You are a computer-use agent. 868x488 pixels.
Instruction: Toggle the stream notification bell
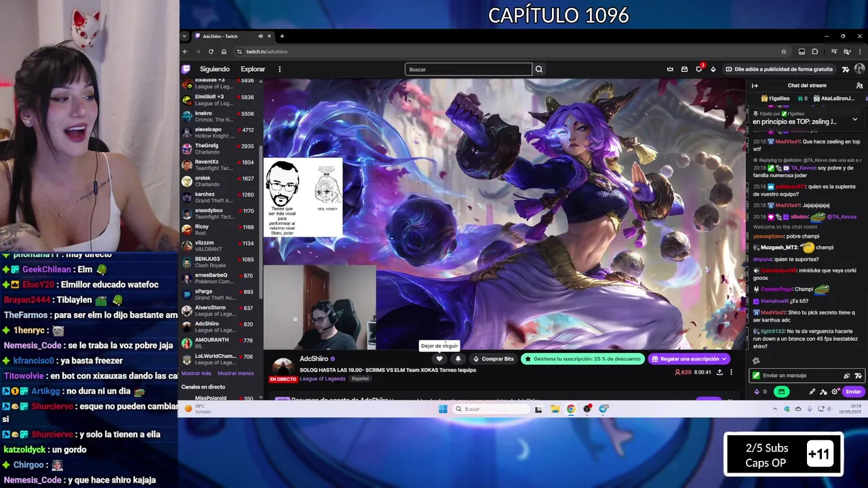coord(458,359)
